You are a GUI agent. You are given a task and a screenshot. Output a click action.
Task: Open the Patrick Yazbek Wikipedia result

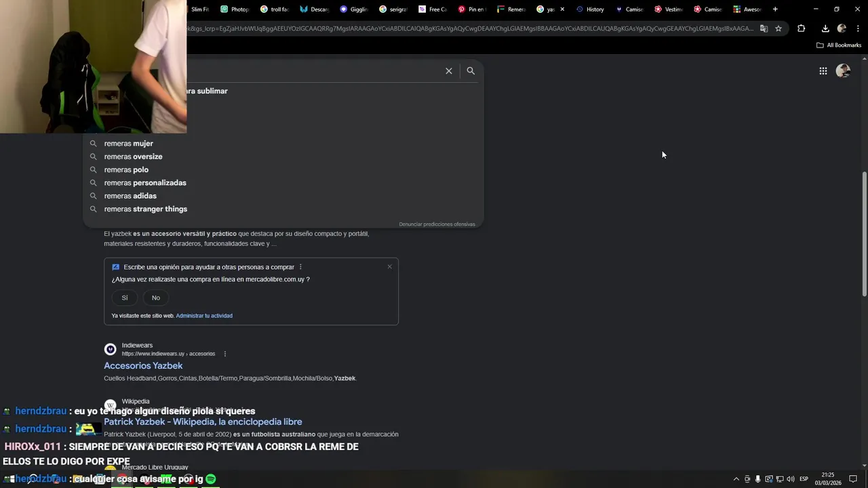click(x=203, y=422)
